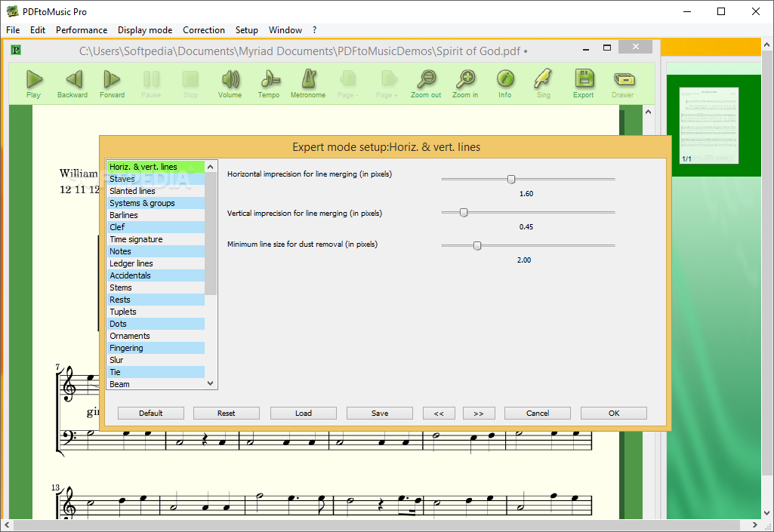
Task: Go to next setup section with >>
Action: pos(479,413)
